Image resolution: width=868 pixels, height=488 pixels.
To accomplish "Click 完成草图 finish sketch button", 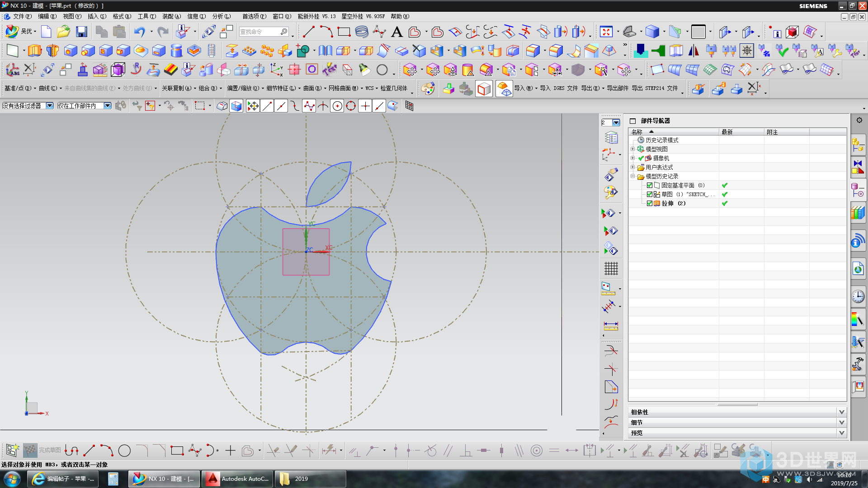I will click(42, 450).
